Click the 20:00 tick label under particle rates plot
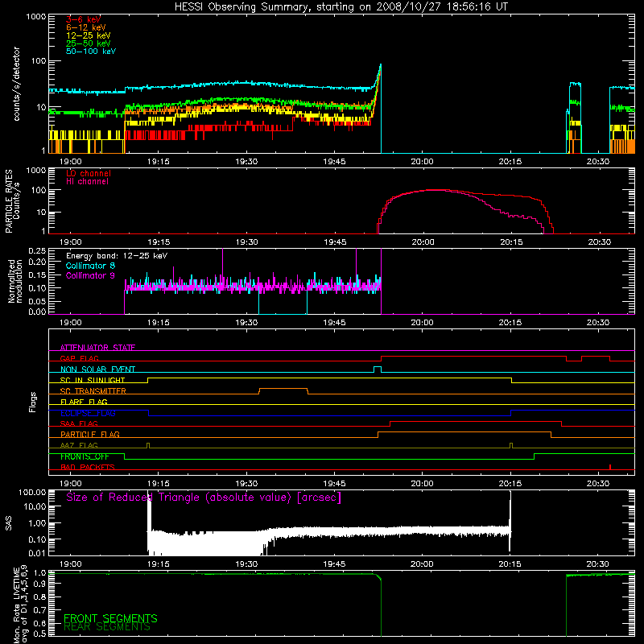Image resolution: width=644 pixels, height=644 pixels. [x=423, y=242]
